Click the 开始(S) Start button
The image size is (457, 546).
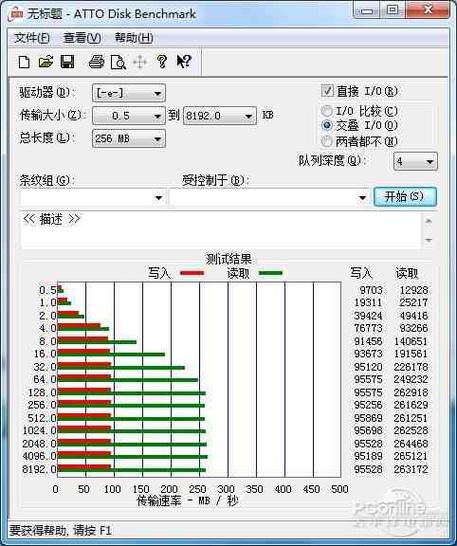point(405,197)
